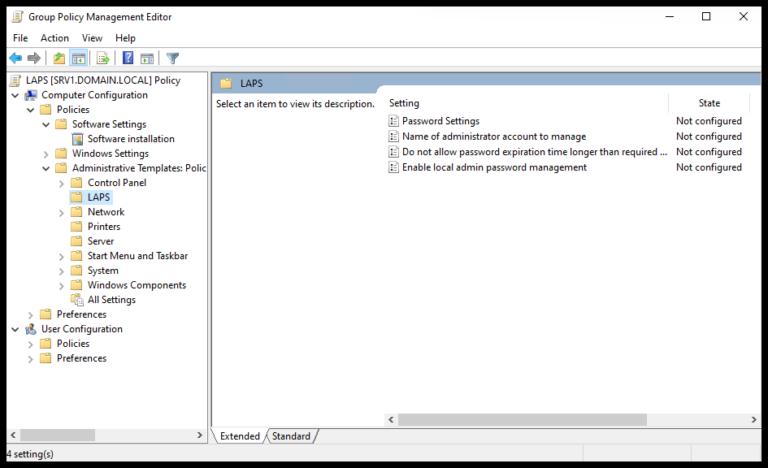The width and height of the screenshot is (768, 468).
Task: Open the File menu
Action: [x=20, y=38]
